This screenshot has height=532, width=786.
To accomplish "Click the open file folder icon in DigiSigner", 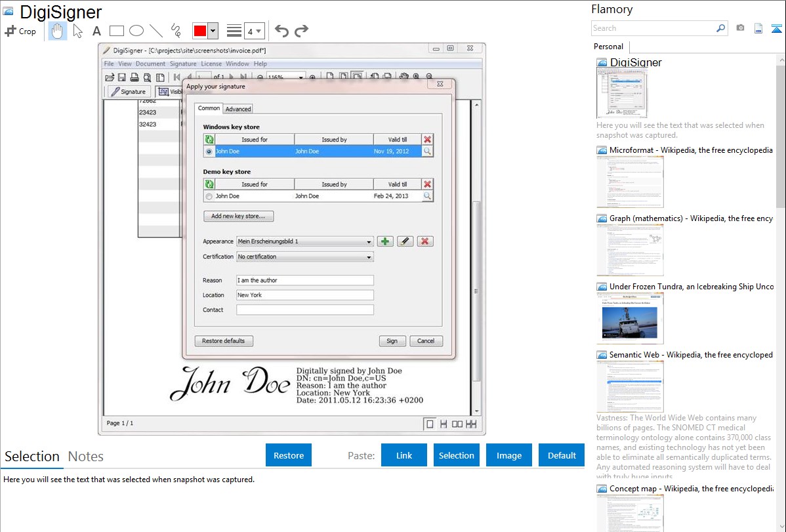I will point(110,77).
